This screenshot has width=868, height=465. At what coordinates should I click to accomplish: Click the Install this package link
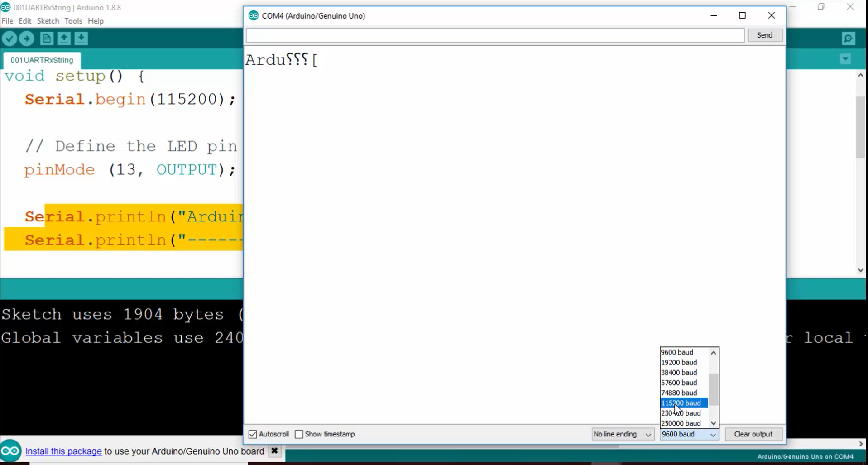pos(63,451)
